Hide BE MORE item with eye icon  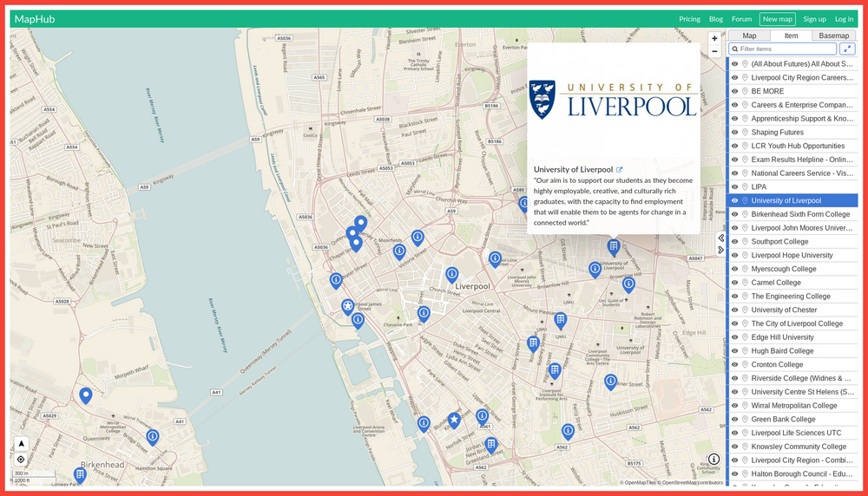click(734, 91)
